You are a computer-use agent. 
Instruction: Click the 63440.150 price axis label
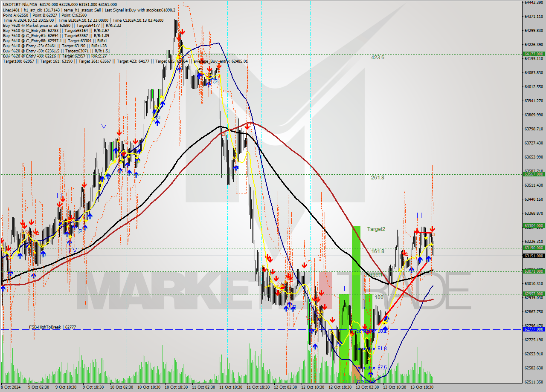[x=533, y=199]
